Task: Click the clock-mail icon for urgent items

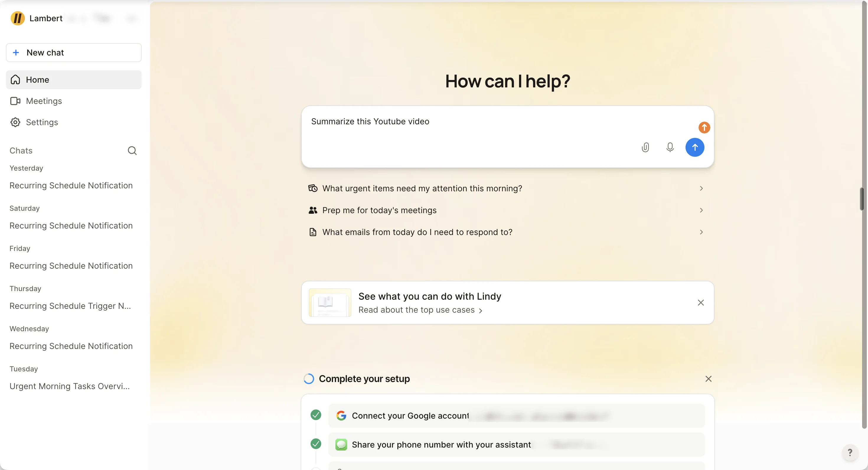Action: (x=313, y=188)
